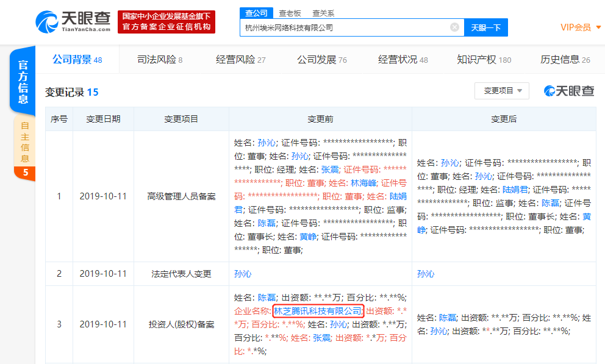Open the 变更项目 filter dropdown
This screenshot has height=364, width=605.
(501, 91)
